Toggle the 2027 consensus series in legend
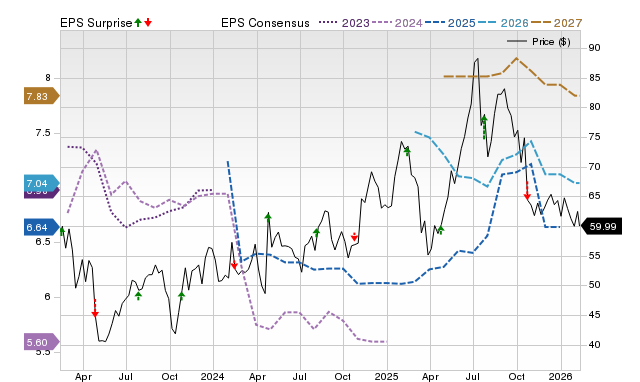Screen dimensions: 640x382 (x=556, y=23)
